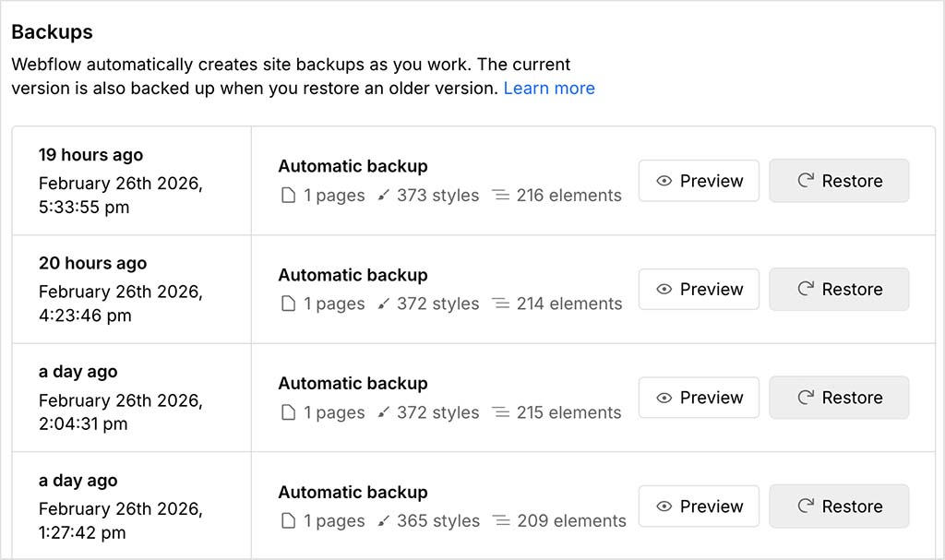Click the Automatic backup label in the top row
Viewport: 945px width, 560px height.
(x=353, y=166)
